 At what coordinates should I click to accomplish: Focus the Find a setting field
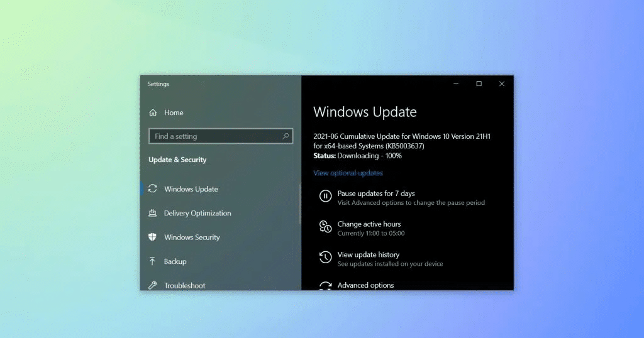coord(214,136)
